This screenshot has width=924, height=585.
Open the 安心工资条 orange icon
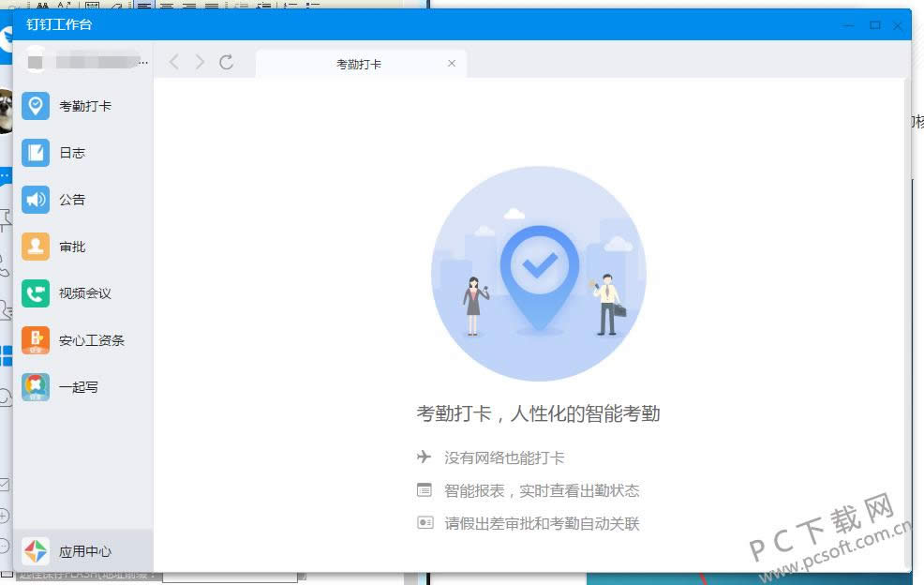pyautogui.click(x=36, y=340)
